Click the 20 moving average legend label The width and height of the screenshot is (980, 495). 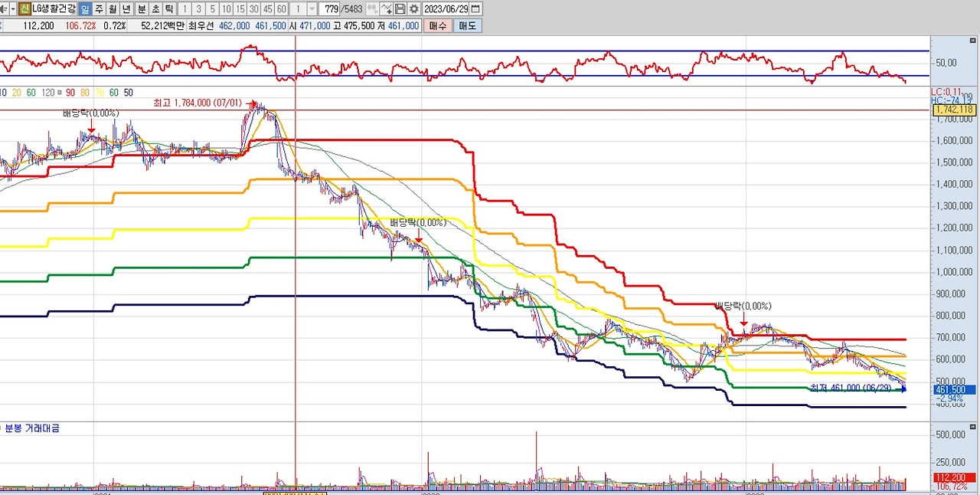point(16,93)
